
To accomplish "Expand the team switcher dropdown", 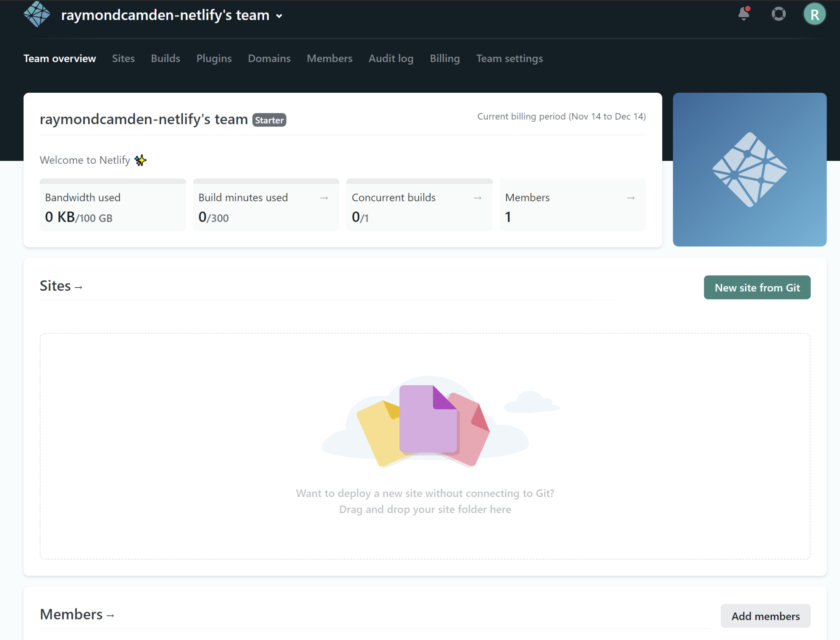I will coord(279,16).
